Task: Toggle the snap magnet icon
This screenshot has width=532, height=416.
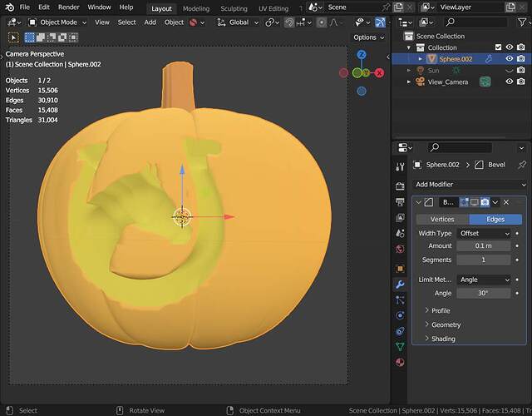Action: (289, 22)
